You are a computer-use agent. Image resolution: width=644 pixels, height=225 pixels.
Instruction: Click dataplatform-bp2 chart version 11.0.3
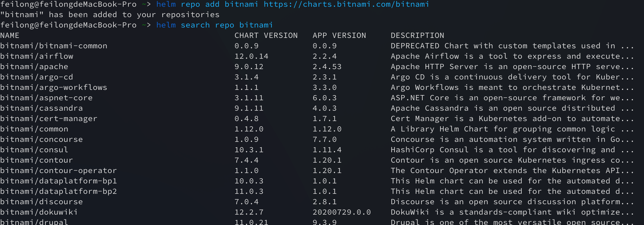249,191
